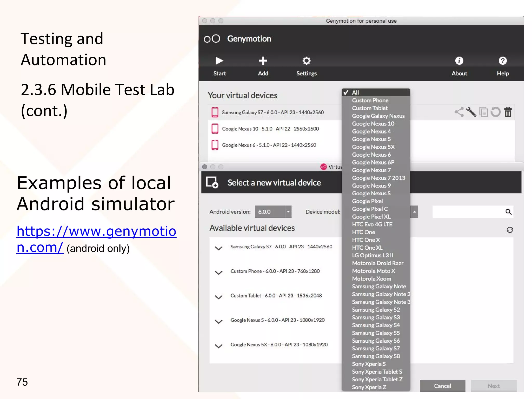The height and width of the screenshot is (399, 532).
Task: Choose Sony Xperia S from model list
Action: (x=376, y=364)
